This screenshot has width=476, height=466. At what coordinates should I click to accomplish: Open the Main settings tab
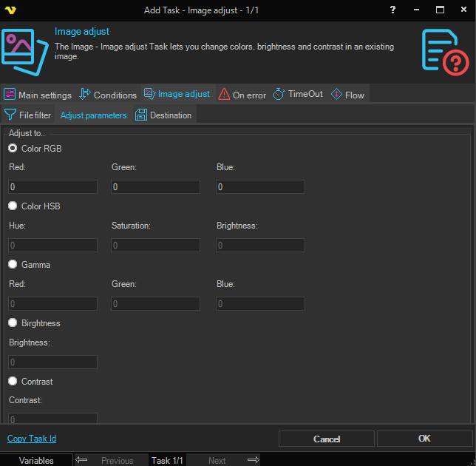(x=38, y=95)
